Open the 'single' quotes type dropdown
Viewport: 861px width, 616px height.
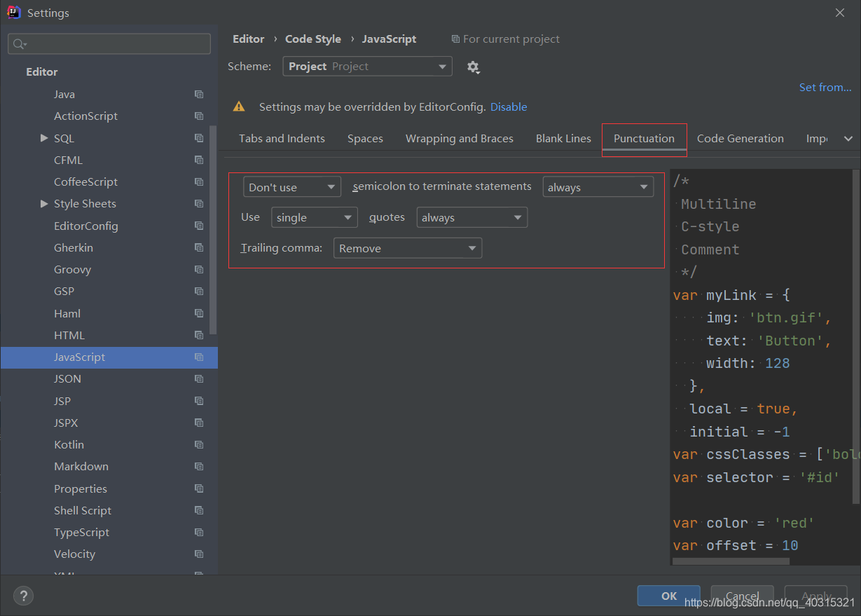click(x=315, y=217)
